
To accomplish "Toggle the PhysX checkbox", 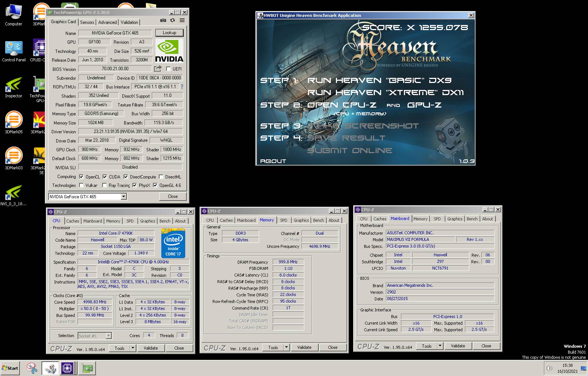I will 135,185.
